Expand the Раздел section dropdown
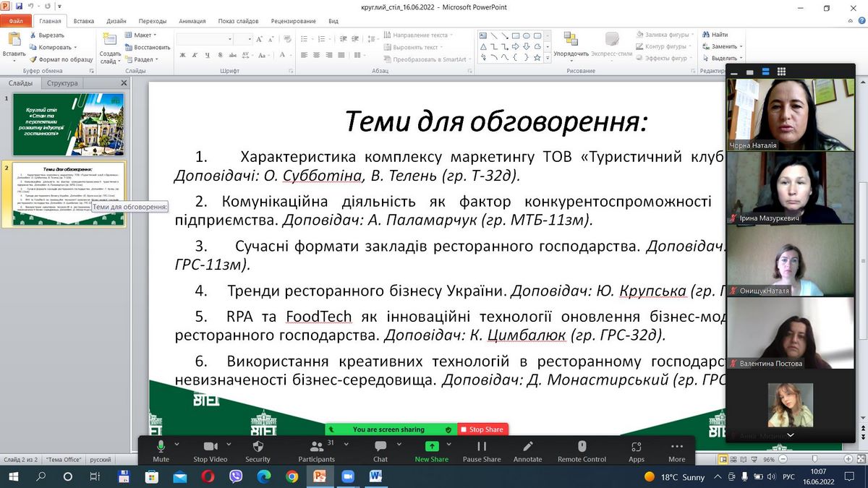This screenshot has width=868, height=488. (x=143, y=59)
